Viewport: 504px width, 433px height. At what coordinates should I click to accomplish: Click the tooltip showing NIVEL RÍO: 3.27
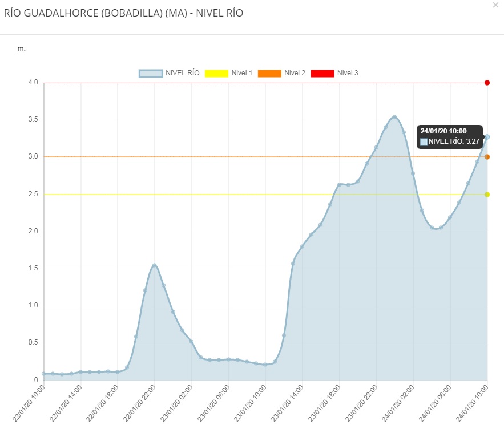click(450, 137)
